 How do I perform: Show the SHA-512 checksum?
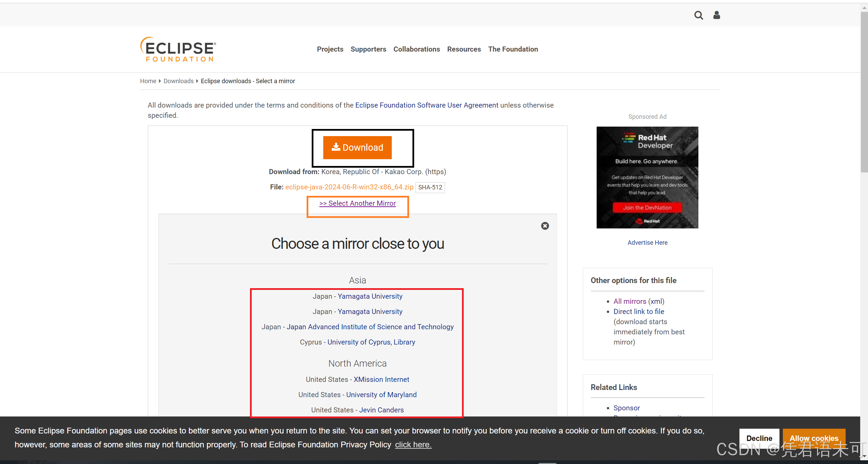(430, 187)
